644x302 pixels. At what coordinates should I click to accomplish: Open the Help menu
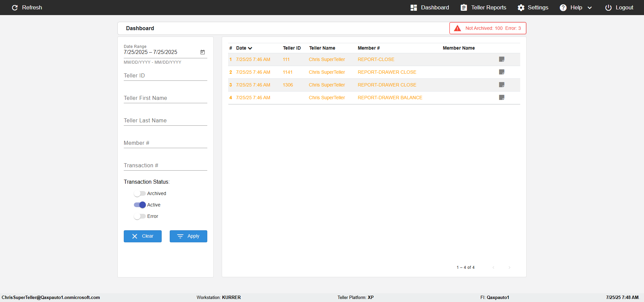point(576,7)
